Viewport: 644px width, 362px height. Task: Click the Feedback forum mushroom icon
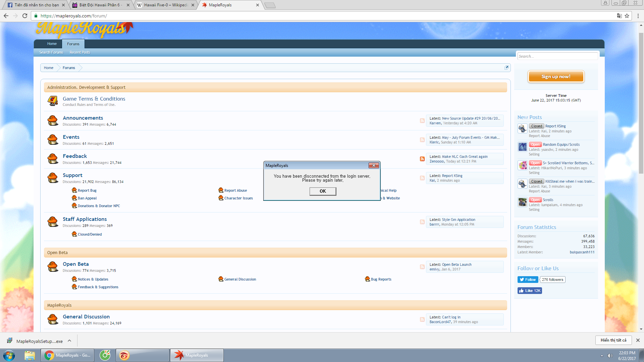coord(53,159)
